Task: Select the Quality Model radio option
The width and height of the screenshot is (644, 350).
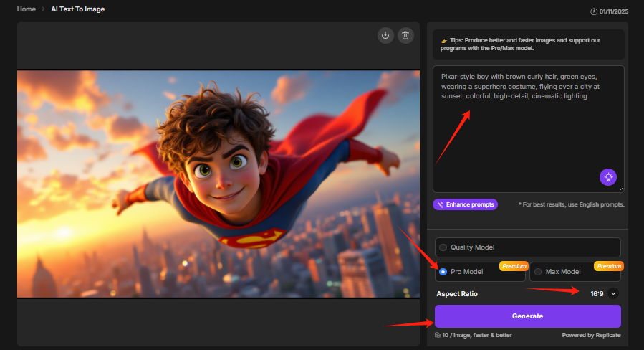Action: coord(443,247)
